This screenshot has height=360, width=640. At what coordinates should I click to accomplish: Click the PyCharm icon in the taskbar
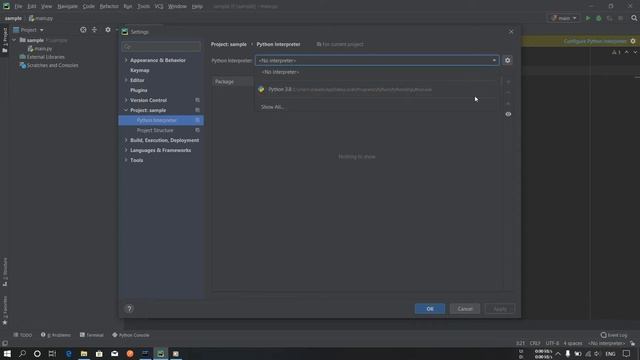point(160,354)
